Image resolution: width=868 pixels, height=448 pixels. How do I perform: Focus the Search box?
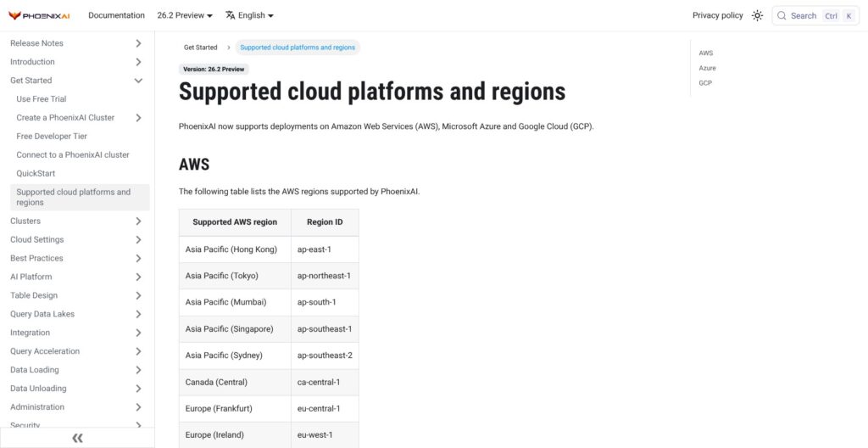point(815,15)
